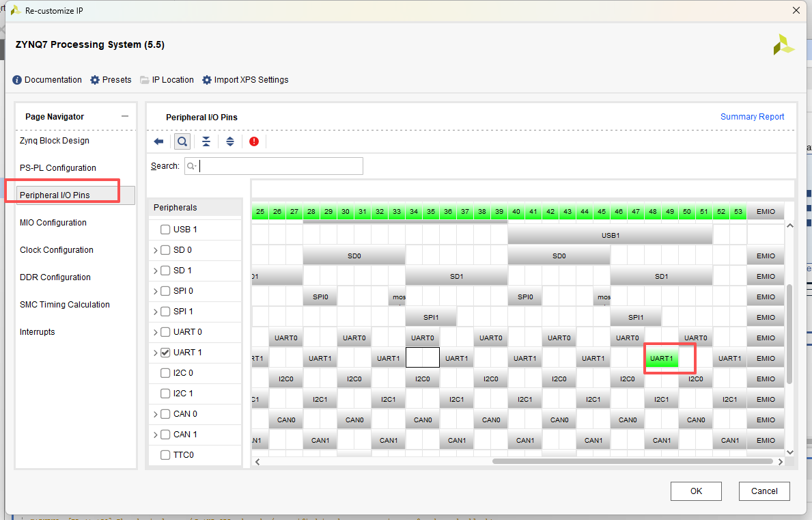Screen dimensions: 812x520
Task: Click the horizontal scrollbar thumb
Action: click(632, 461)
